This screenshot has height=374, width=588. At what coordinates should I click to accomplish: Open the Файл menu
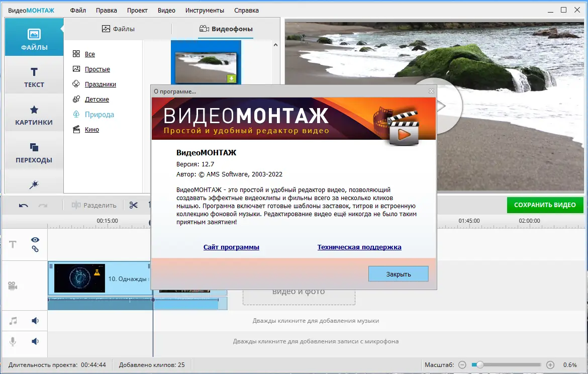(x=78, y=10)
